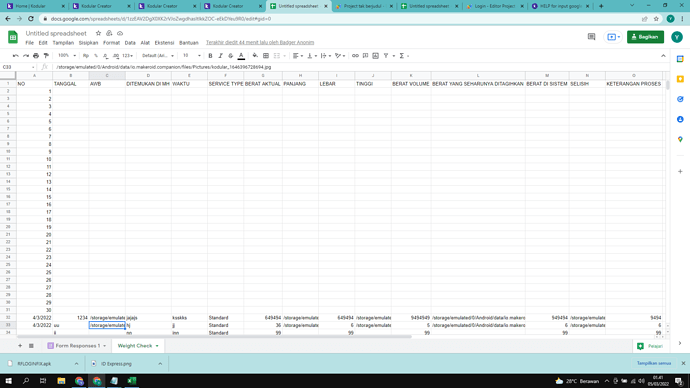Image resolution: width=690 pixels, height=388 pixels.
Task: Redo the last undone action
Action: [26, 56]
